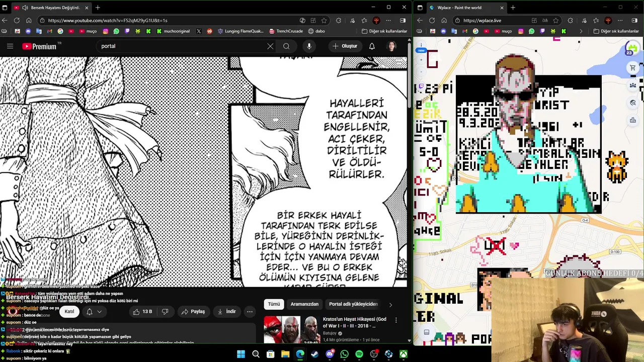644x362 pixels.
Task: Open the muchooriginal bookmark
Action: (x=173, y=31)
